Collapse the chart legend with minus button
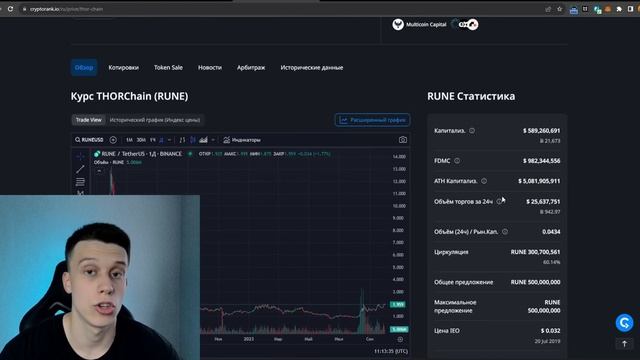 [99, 171]
